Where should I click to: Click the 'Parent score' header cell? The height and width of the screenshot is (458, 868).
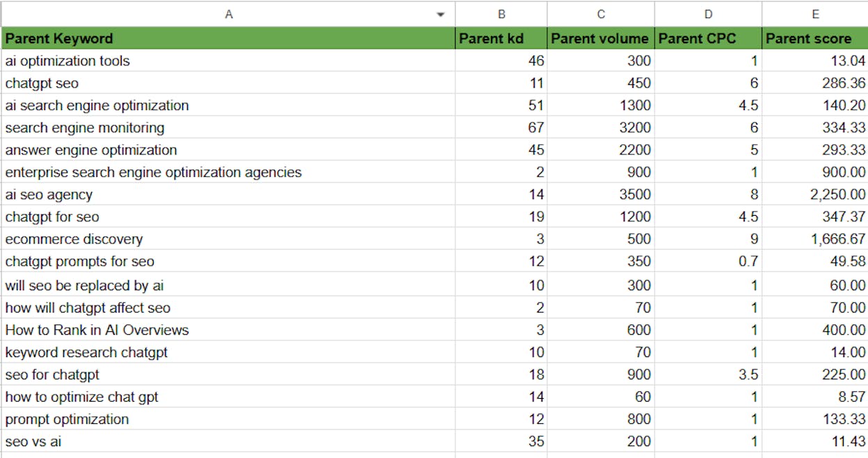tap(815, 38)
